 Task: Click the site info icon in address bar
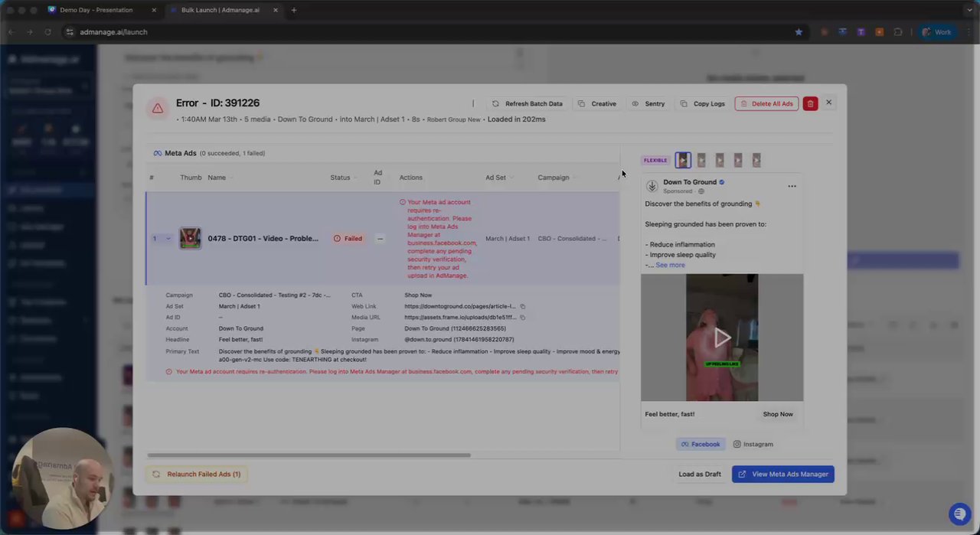(x=70, y=32)
